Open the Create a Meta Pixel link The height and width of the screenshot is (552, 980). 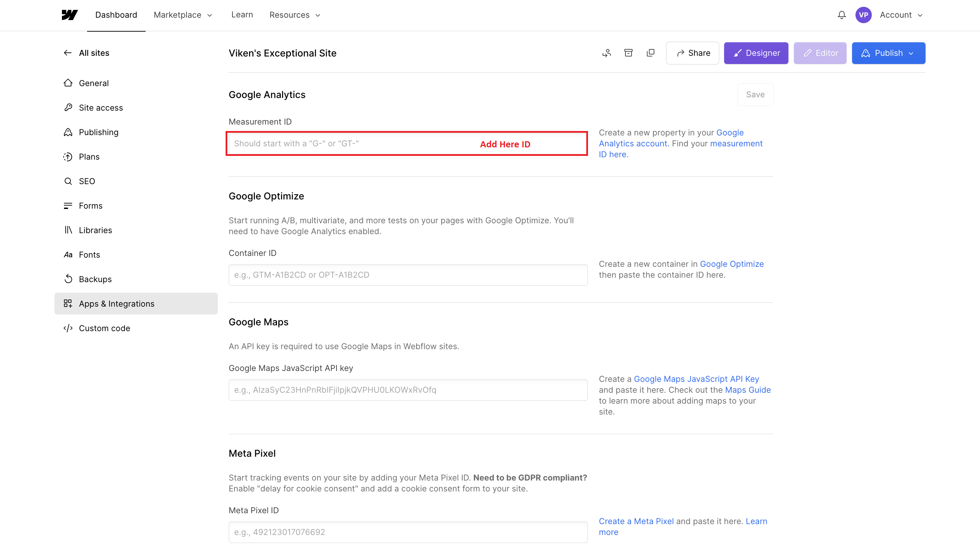(636, 521)
